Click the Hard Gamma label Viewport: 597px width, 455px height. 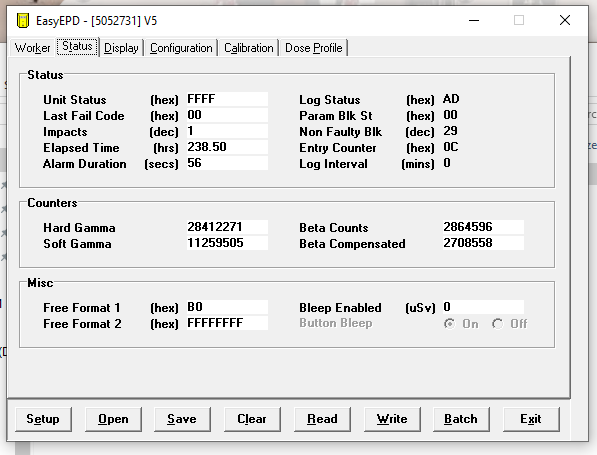79,228
